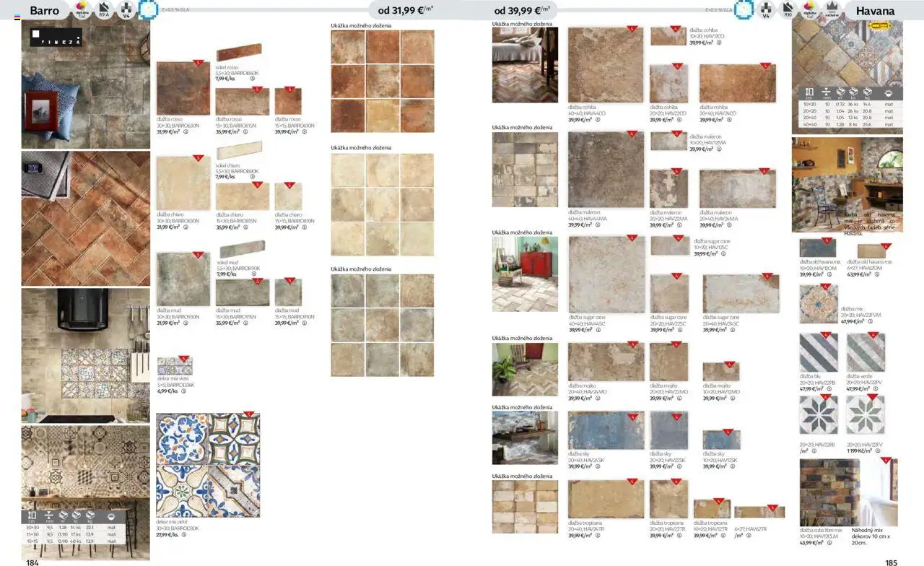Click the 'od 39,99 €/m²' price label
The width and height of the screenshot is (924, 566).
[522, 10]
